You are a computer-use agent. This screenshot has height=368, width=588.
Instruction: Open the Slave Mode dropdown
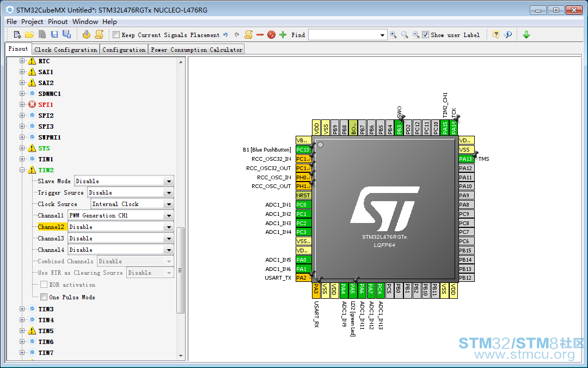pyautogui.click(x=169, y=181)
